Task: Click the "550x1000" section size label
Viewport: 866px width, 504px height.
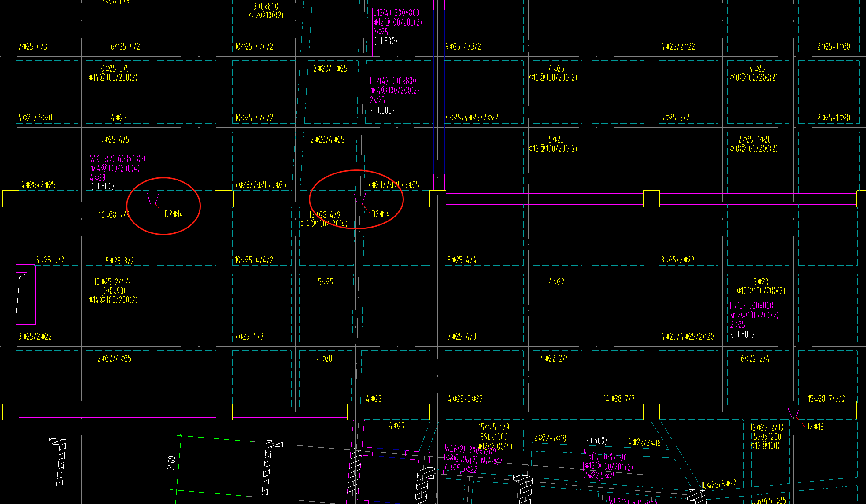Action: (x=494, y=437)
